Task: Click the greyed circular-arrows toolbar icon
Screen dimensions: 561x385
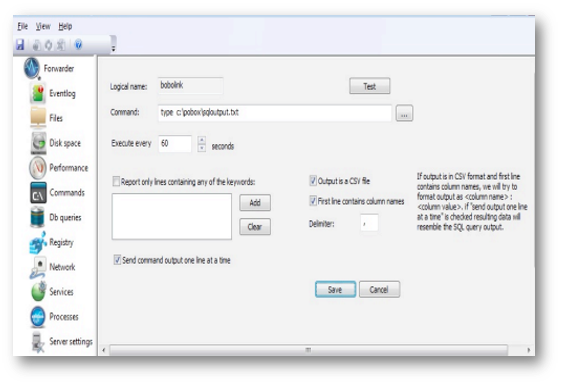Action: [48, 45]
